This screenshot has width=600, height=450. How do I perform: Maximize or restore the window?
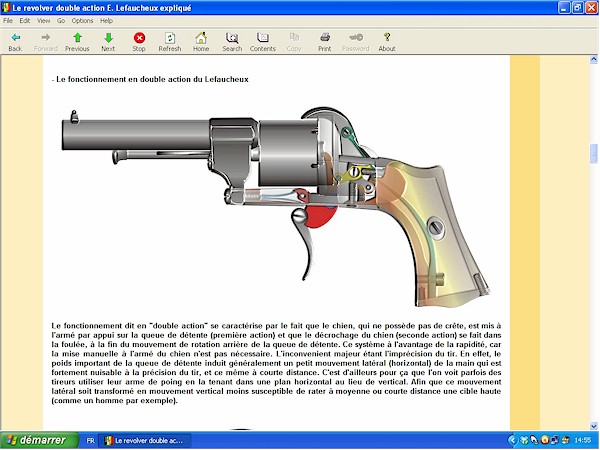(x=578, y=8)
